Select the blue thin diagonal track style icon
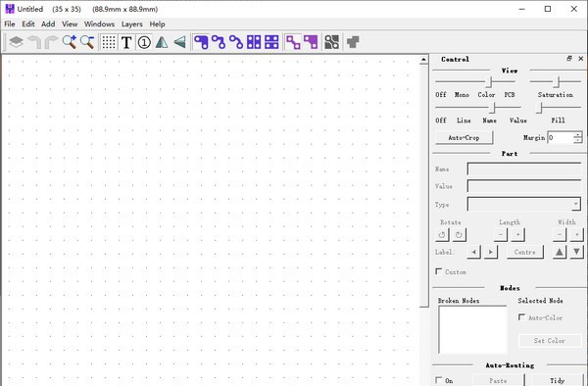588x386 pixels. tap(219, 42)
